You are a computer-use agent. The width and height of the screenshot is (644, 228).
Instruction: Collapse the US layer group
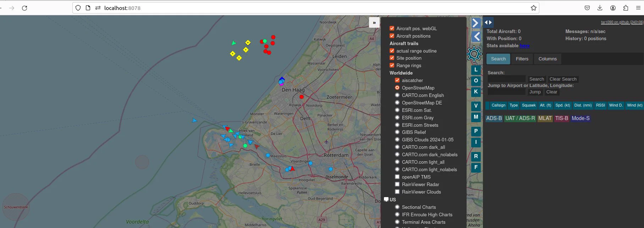coord(386,200)
